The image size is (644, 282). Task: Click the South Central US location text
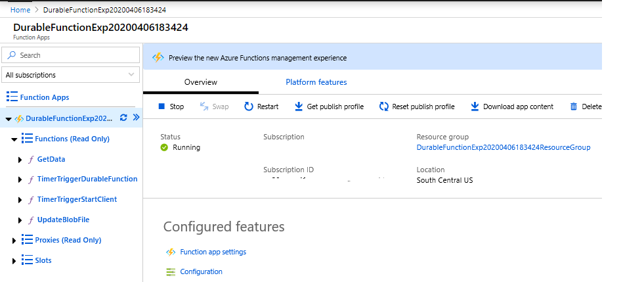coord(445,180)
